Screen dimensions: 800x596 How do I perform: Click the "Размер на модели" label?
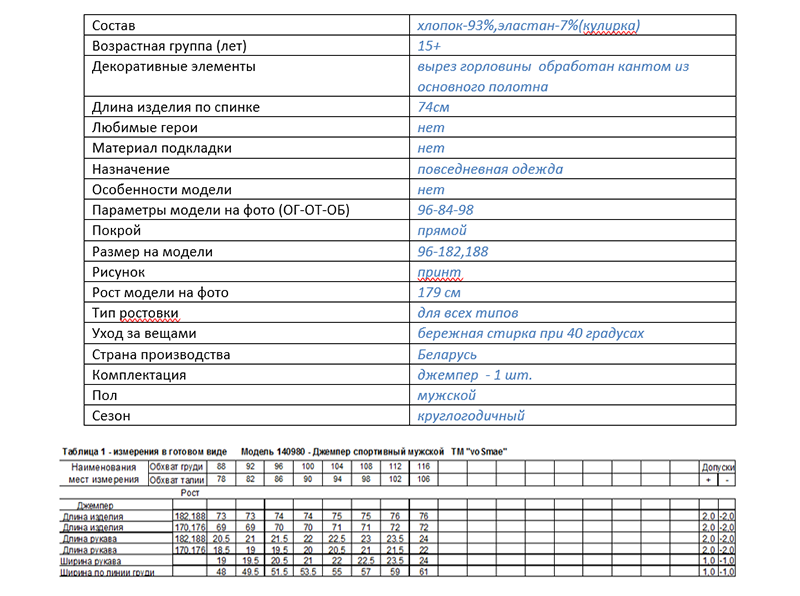pos(152,252)
